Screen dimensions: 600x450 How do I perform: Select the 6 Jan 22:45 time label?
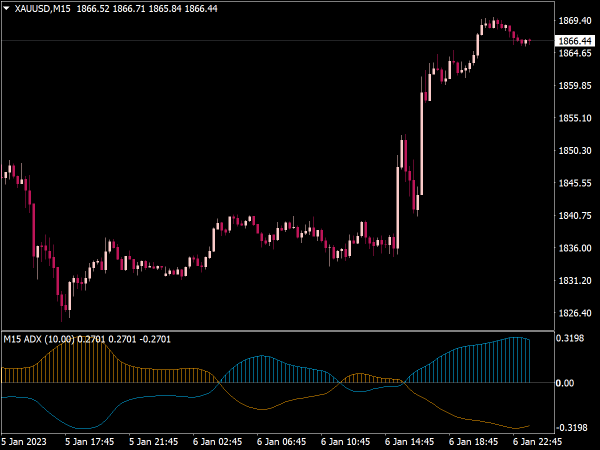pos(537,442)
